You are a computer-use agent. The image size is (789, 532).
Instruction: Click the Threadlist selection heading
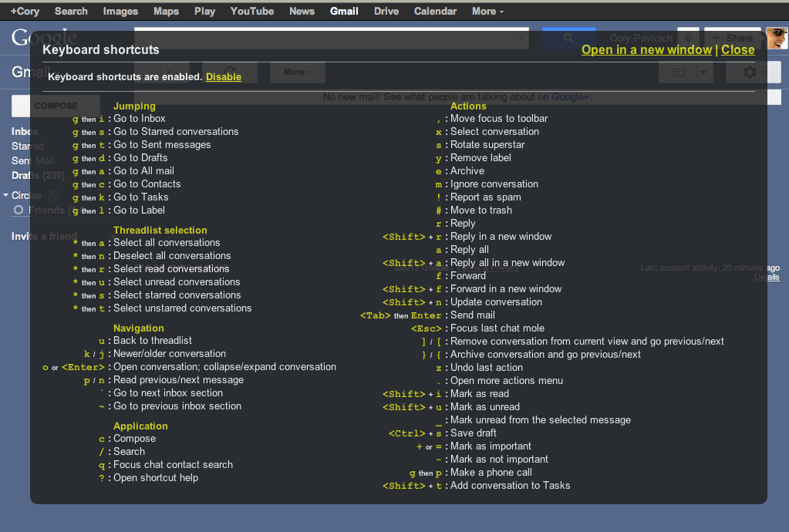pyautogui.click(x=160, y=230)
